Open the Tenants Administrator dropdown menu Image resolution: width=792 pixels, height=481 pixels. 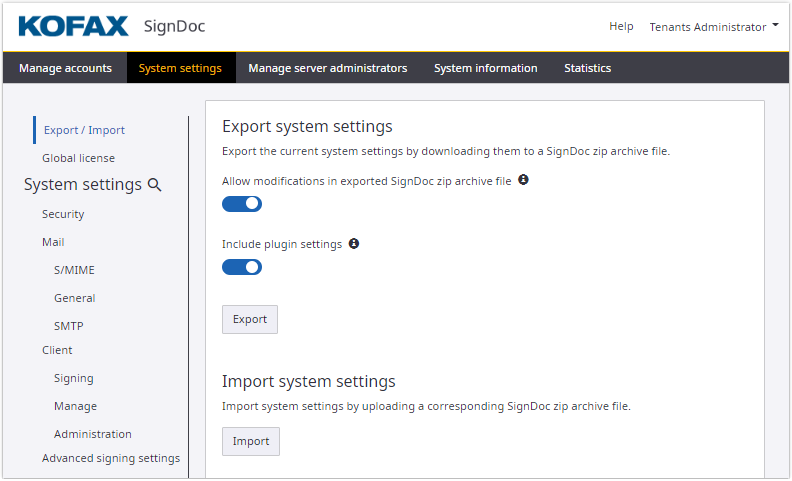pos(714,27)
